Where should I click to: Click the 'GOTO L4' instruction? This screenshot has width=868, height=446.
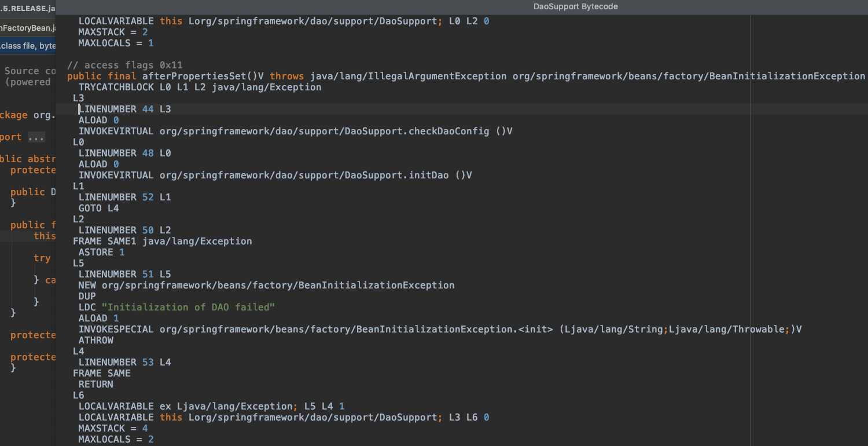(x=98, y=208)
